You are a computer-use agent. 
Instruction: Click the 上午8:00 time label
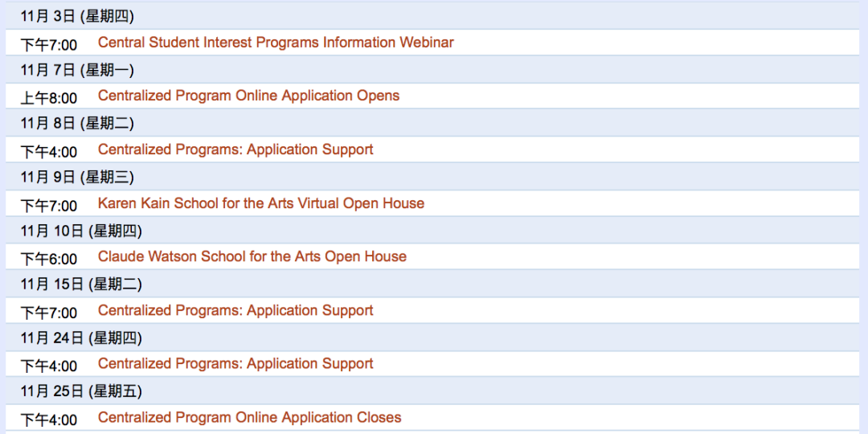[49, 98]
